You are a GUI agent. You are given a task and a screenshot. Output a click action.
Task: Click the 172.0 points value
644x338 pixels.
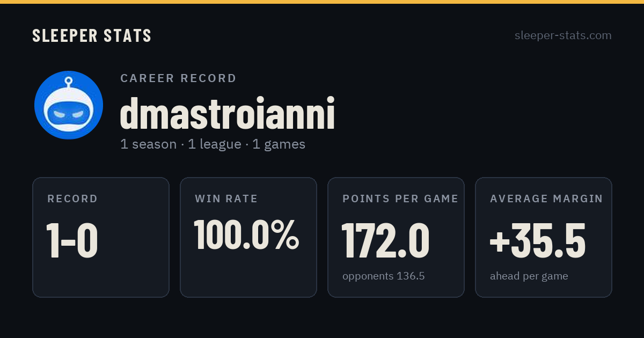(x=385, y=241)
